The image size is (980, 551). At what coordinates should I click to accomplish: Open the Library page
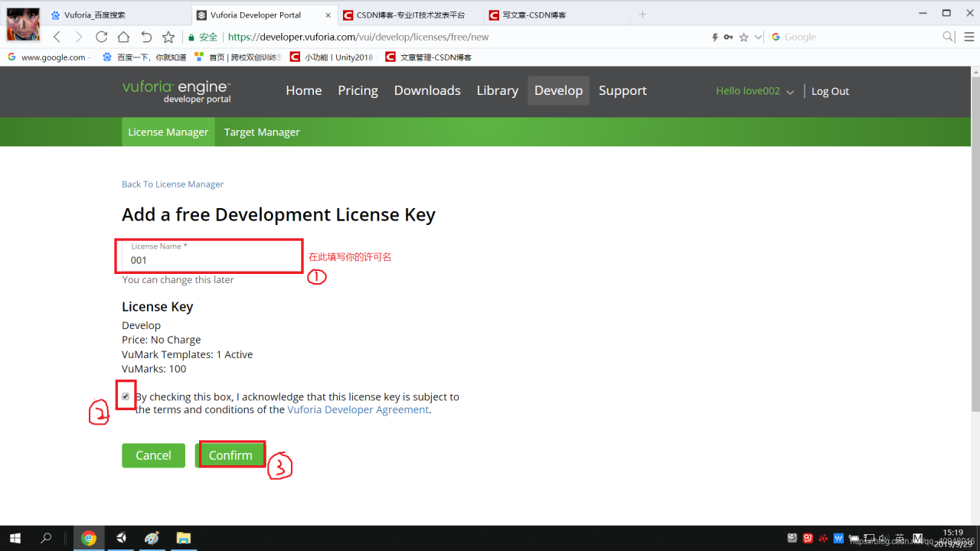click(498, 90)
